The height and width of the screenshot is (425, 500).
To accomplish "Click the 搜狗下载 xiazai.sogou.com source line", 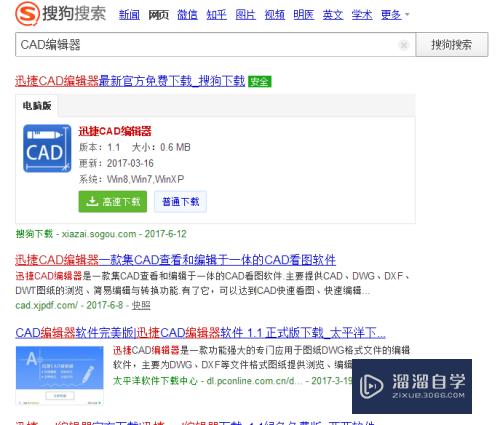I will click(101, 234).
